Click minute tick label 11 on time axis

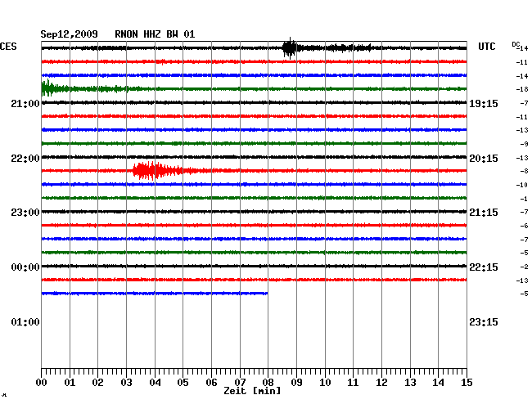(353, 383)
